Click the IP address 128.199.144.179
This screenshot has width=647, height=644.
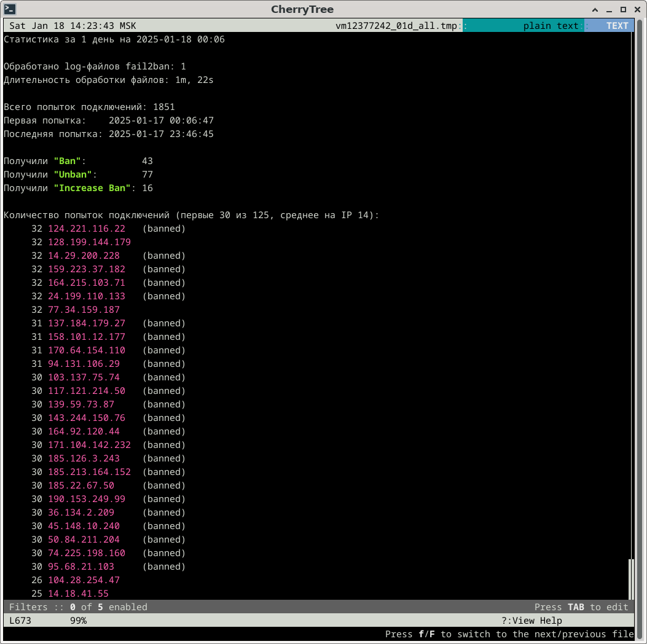coord(89,242)
